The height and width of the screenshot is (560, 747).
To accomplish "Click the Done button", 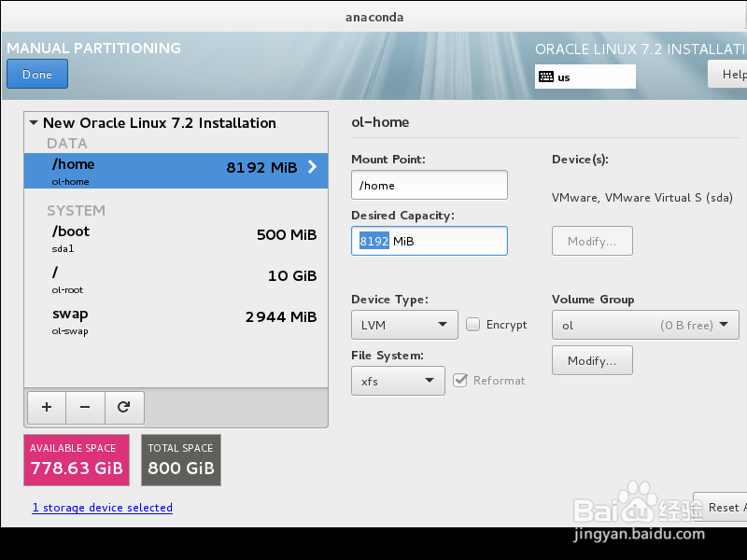I will [x=37, y=74].
